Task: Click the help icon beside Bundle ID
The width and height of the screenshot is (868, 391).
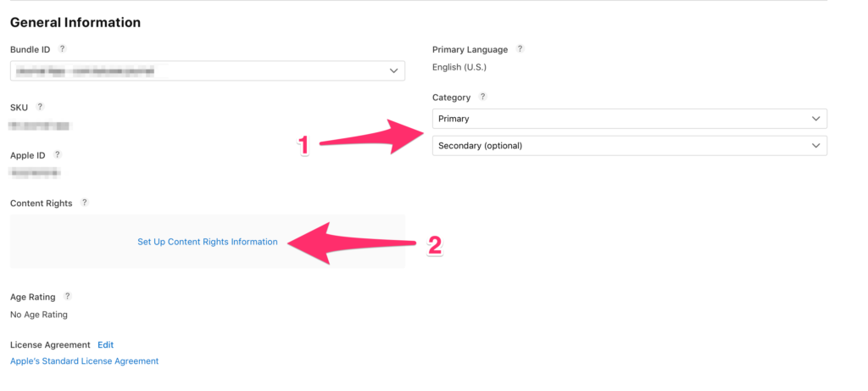Action: click(63, 48)
